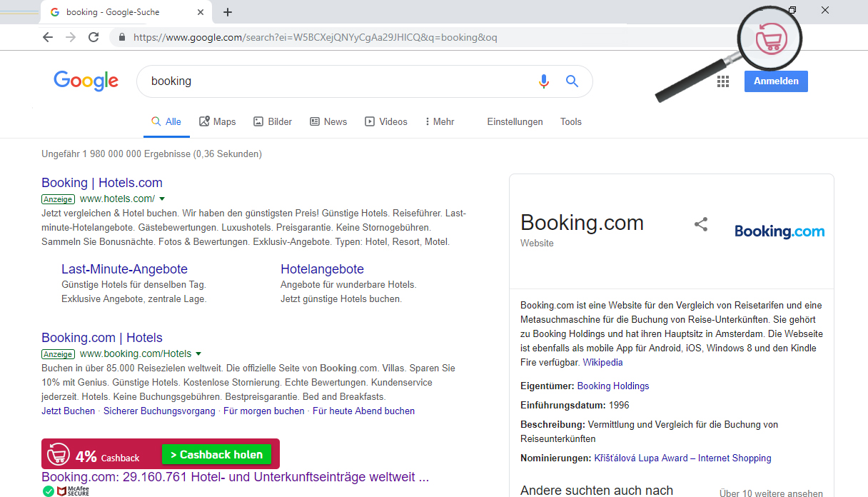
Task: Close the booking - Google-Suche tab
Action: [x=201, y=12]
